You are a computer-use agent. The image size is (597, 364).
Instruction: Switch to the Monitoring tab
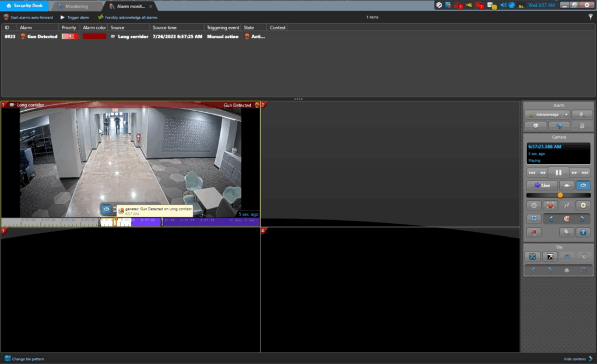76,6
